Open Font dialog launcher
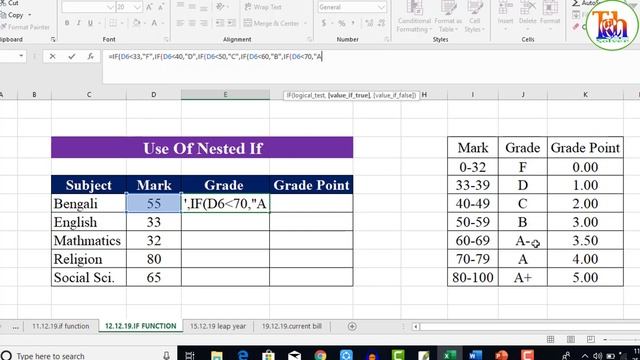 (x=166, y=40)
